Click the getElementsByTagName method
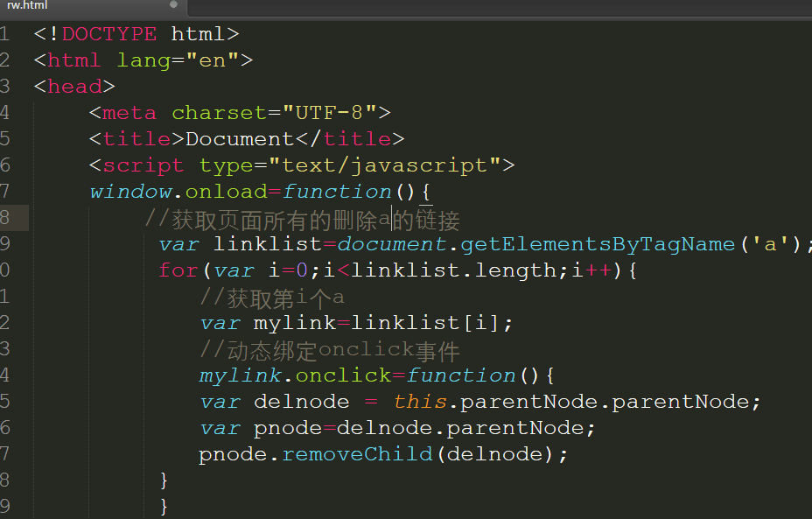The image size is (812, 519). click(x=598, y=244)
